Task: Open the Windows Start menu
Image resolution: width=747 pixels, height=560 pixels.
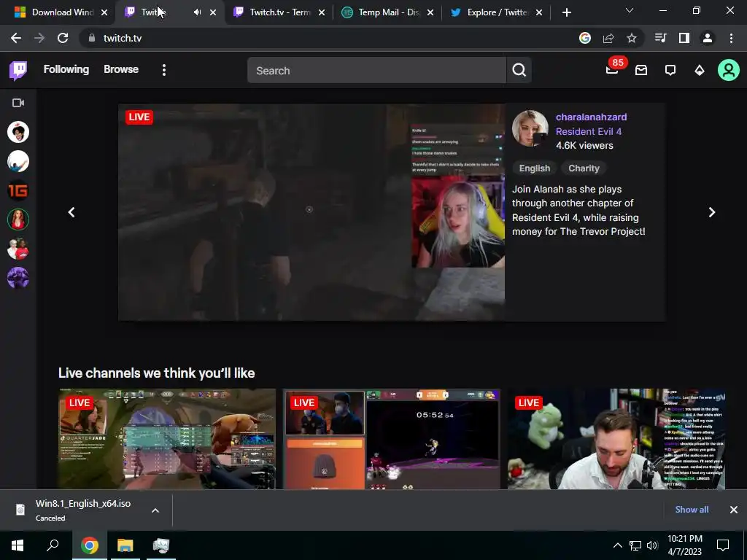Action: coord(18,545)
